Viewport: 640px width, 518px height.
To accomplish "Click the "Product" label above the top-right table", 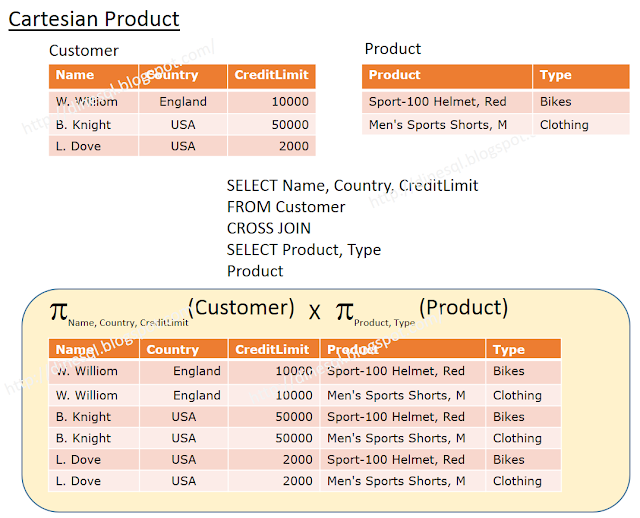I will (393, 49).
